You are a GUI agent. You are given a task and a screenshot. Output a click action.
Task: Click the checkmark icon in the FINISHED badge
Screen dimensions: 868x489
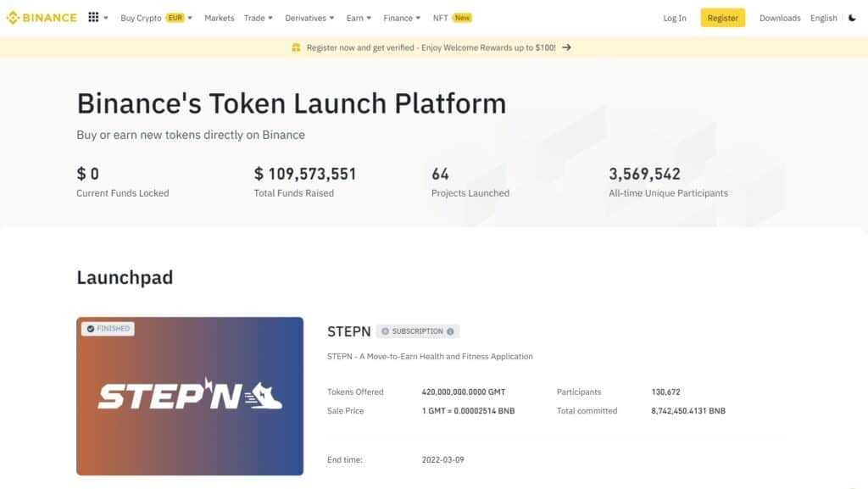click(92, 328)
